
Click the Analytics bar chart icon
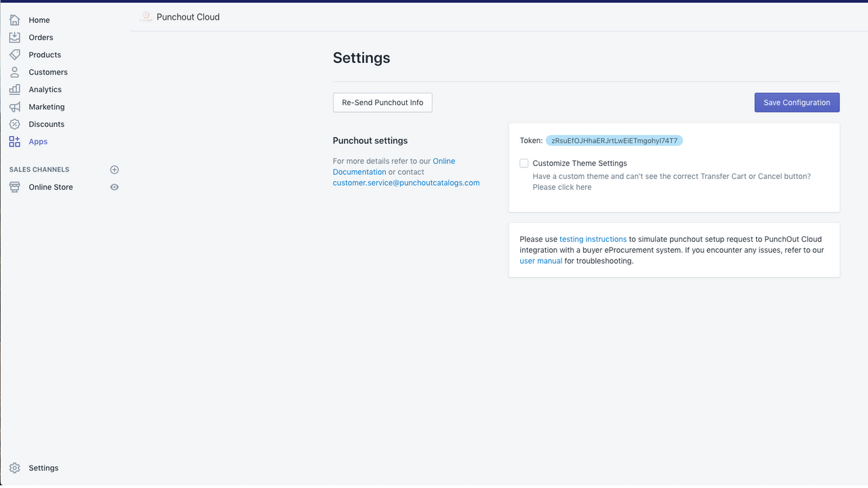[x=15, y=89]
